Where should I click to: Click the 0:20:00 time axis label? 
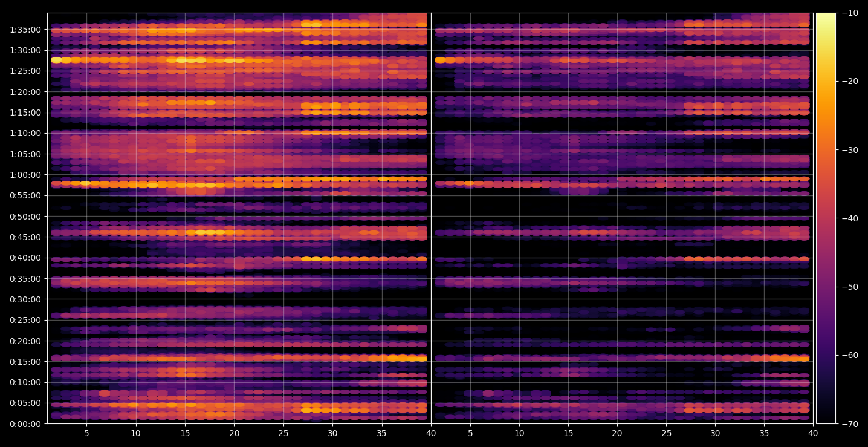pos(25,341)
